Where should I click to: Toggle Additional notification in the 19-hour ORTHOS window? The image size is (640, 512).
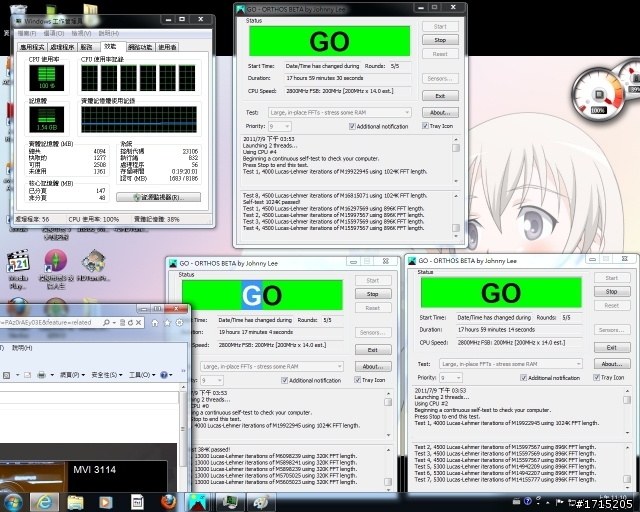coord(284,381)
